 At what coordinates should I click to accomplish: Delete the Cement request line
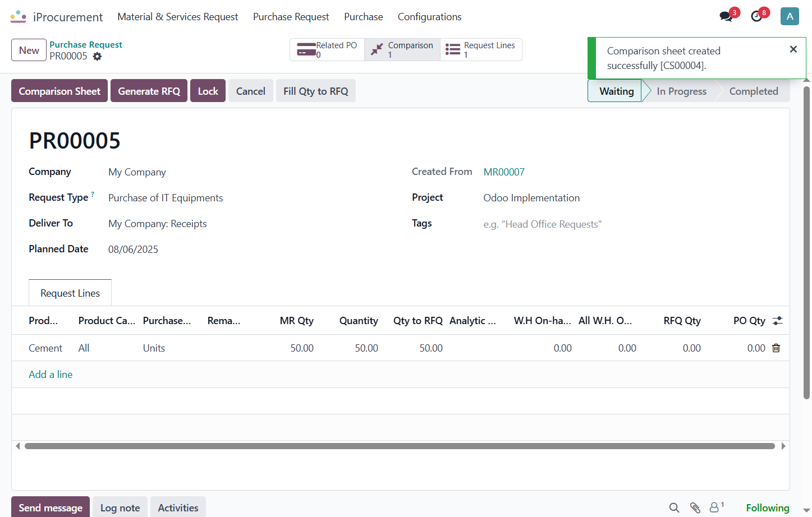(x=776, y=348)
